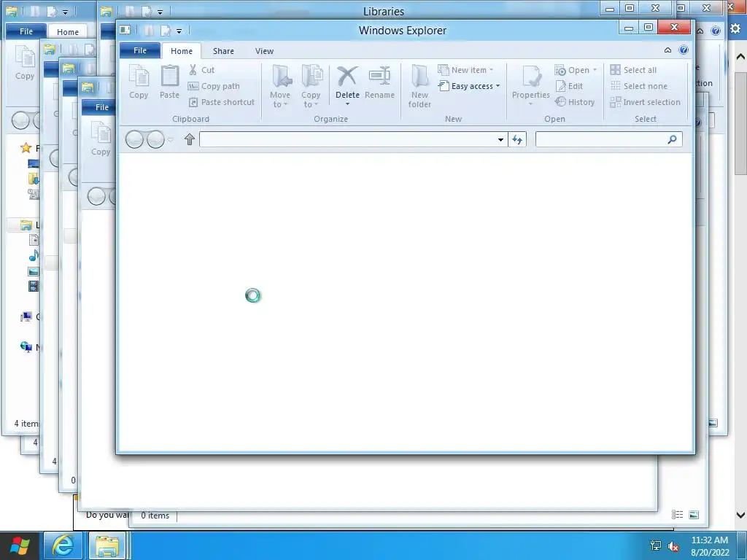Click the Rename icon in Organize group
The width and height of the screenshot is (747, 560).
tap(379, 82)
